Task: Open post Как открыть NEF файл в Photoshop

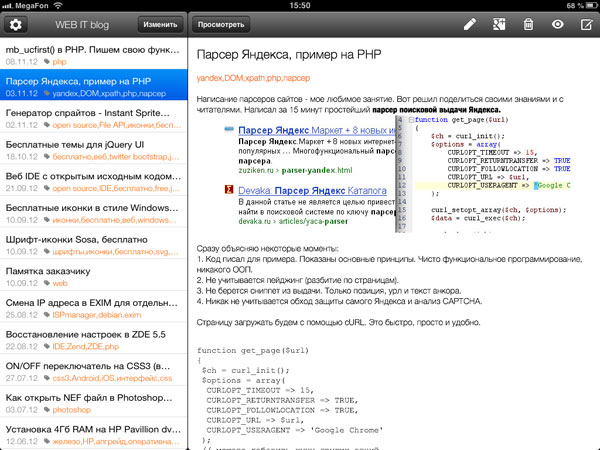Action: click(x=94, y=401)
